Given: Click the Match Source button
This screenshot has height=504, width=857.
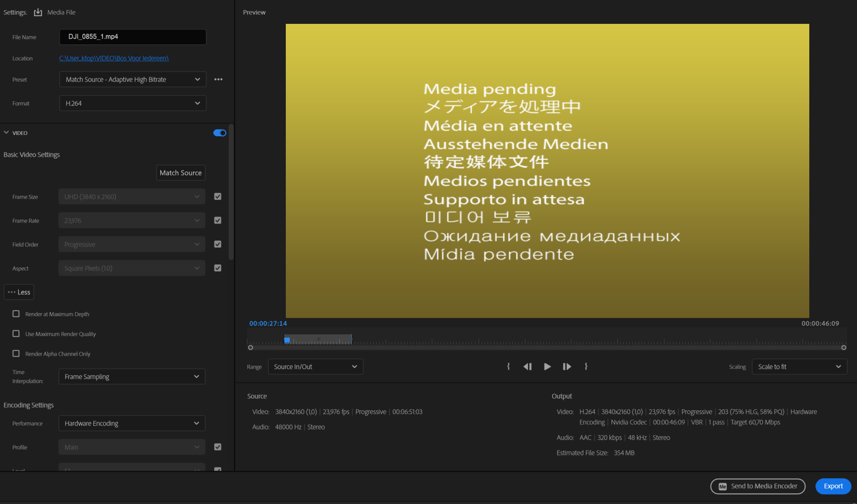Looking at the screenshot, I should [x=180, y=173].
